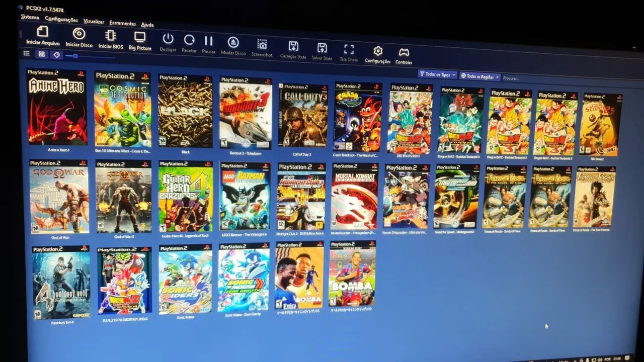The height and width of the screenshot is (362, 644).
Task: Adjust the cover size slider
Action: (x=90, y=56)
